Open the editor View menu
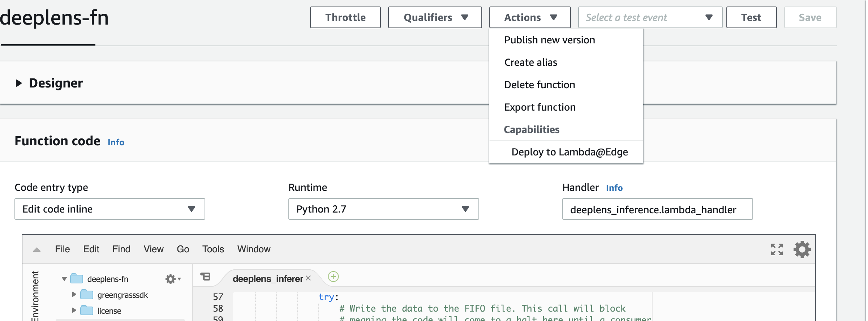The height and width of the screenshot is (321, 868). (154, 249)
